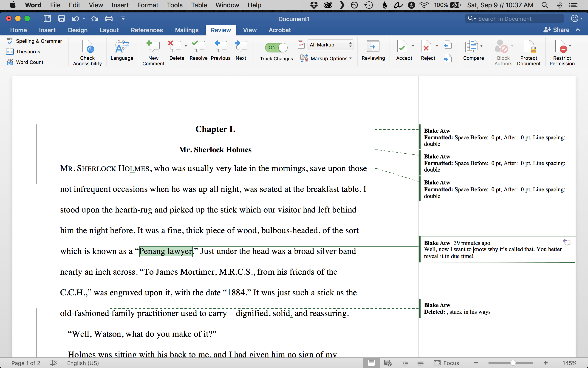Image resolution: width=588 pixels, height=368 pixels.
Task: Click Compare documents icon
Action: point(471,46)
